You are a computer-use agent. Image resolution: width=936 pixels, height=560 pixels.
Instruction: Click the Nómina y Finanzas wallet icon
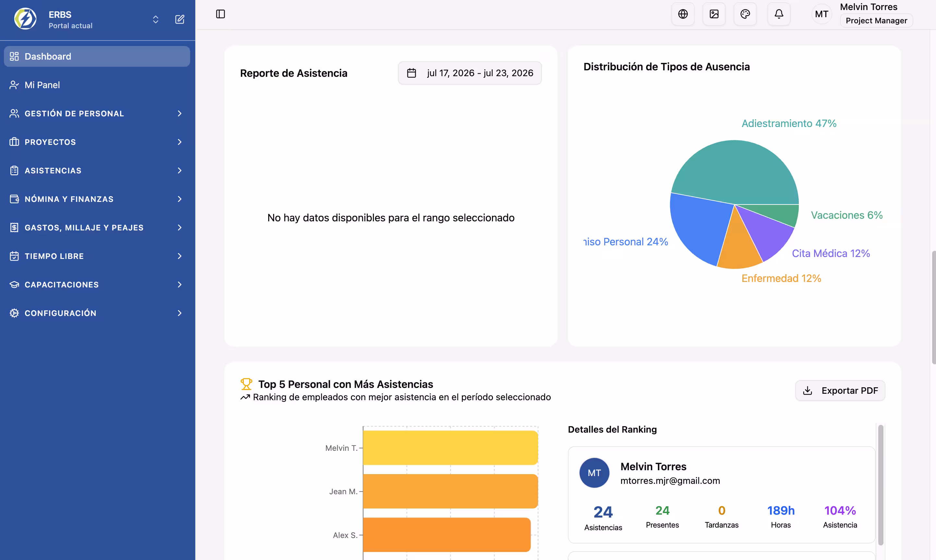click(14, 199)
